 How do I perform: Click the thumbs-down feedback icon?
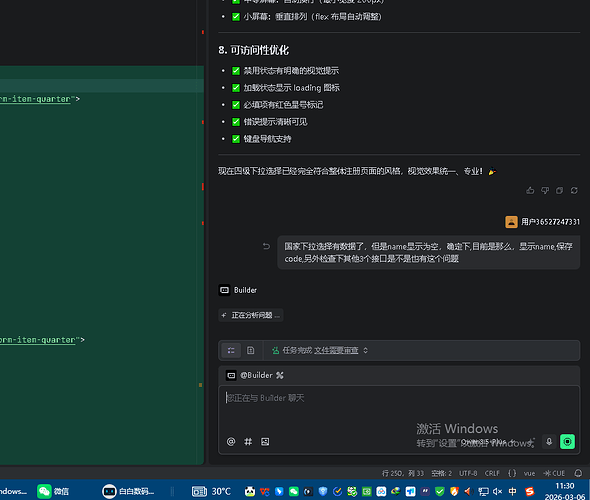(x=545, y=190)
